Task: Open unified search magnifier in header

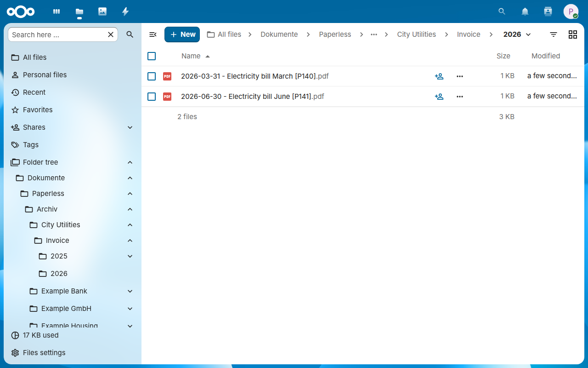Action: point(502,11)
